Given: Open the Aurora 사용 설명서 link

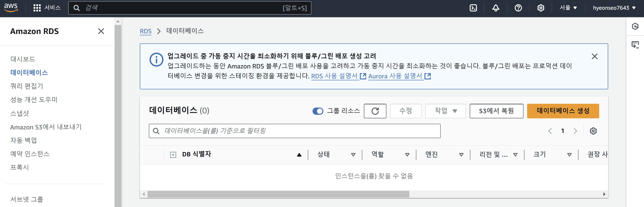Looking at the screenshot, I should click(x=395, y=76).
